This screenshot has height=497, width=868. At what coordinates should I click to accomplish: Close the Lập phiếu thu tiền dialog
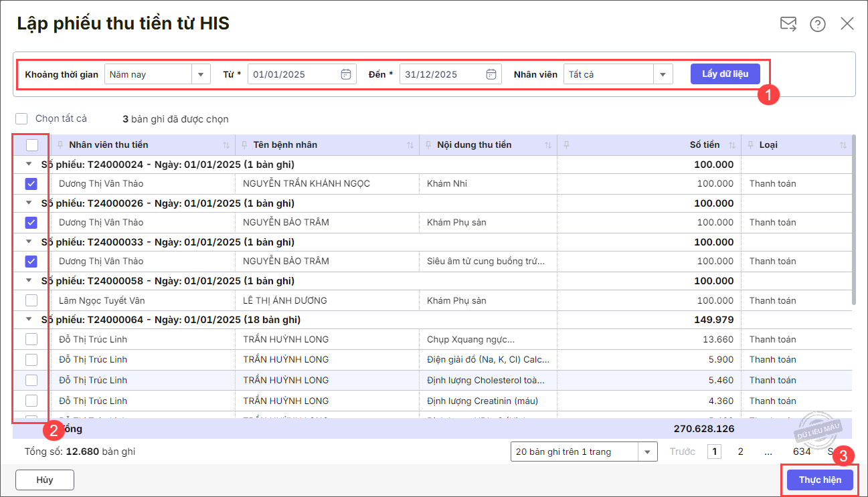point(847,24)
